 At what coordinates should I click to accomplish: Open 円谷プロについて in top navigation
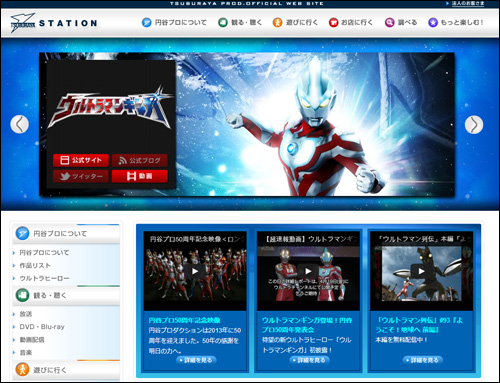pos(174,23)
